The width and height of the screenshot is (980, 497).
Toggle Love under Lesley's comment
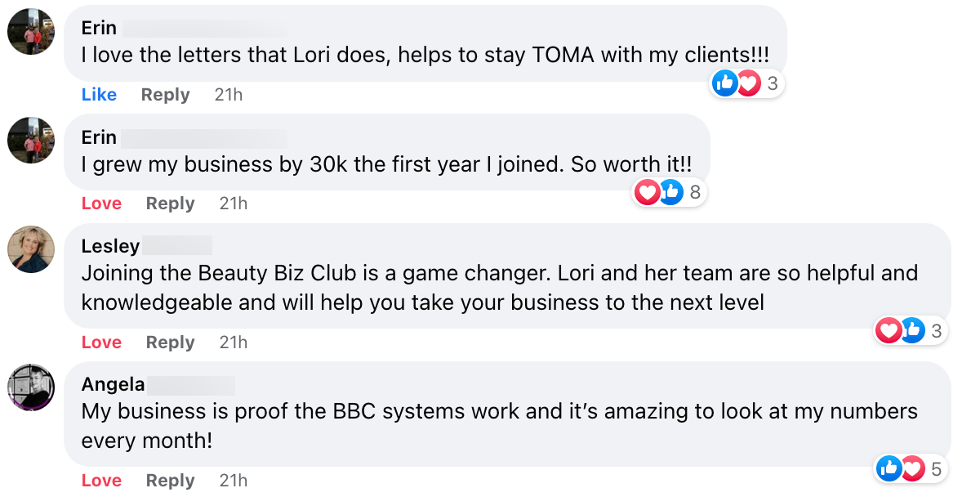coord(101,343)
